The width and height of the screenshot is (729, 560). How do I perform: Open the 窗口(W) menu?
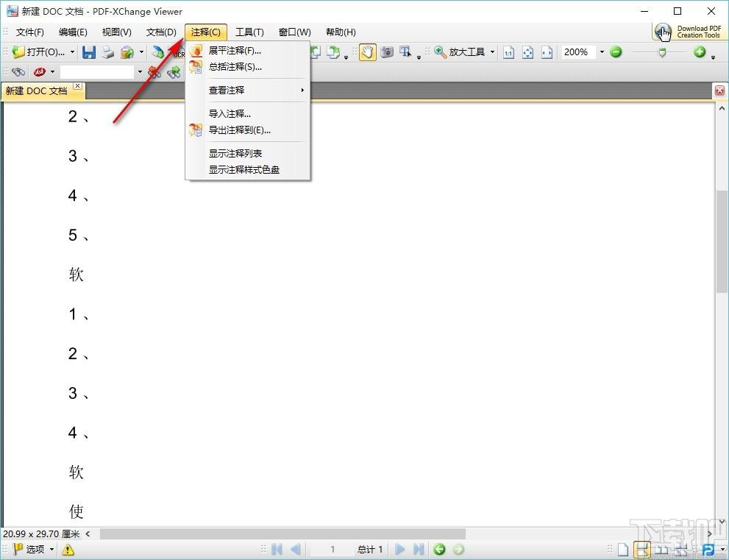tap(294, 32)
